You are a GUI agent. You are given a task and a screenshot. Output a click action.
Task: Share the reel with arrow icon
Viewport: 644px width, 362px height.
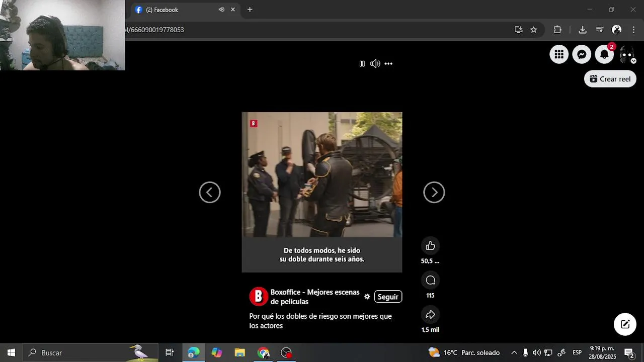(430, 314)
